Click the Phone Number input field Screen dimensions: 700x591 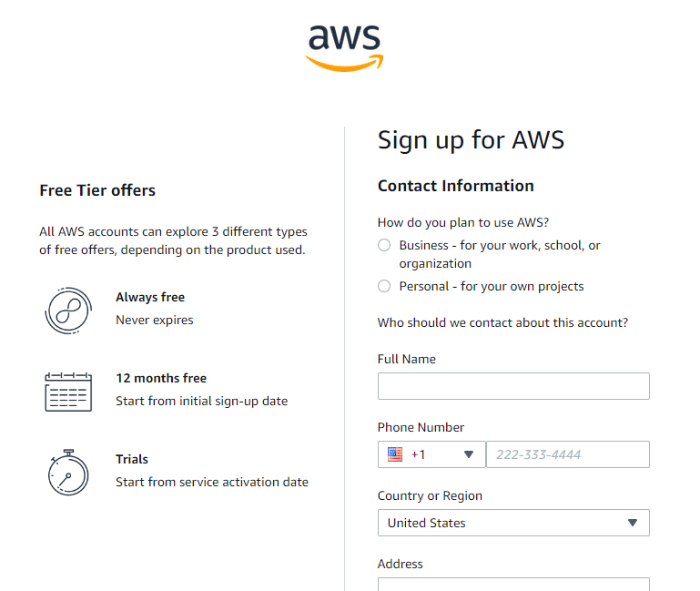(567, 454)
